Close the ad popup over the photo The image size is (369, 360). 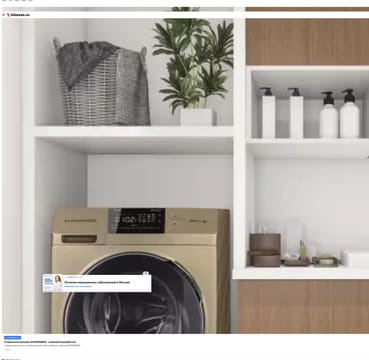click(146, 273)
